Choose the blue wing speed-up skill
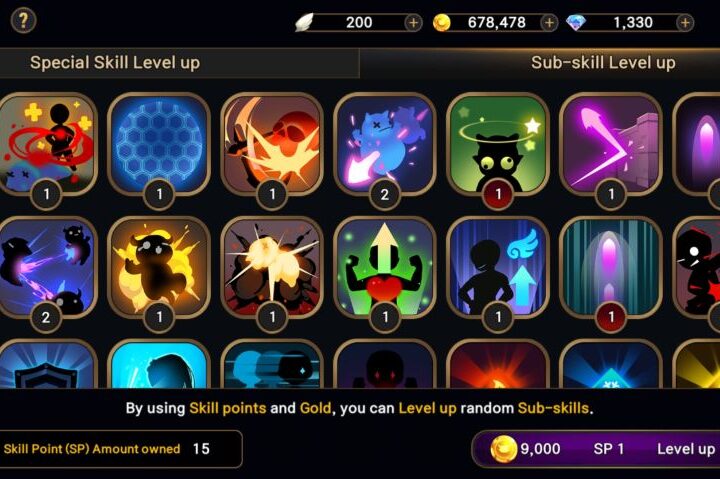Screen dimensions: 720x479 [x=498, y=268]
